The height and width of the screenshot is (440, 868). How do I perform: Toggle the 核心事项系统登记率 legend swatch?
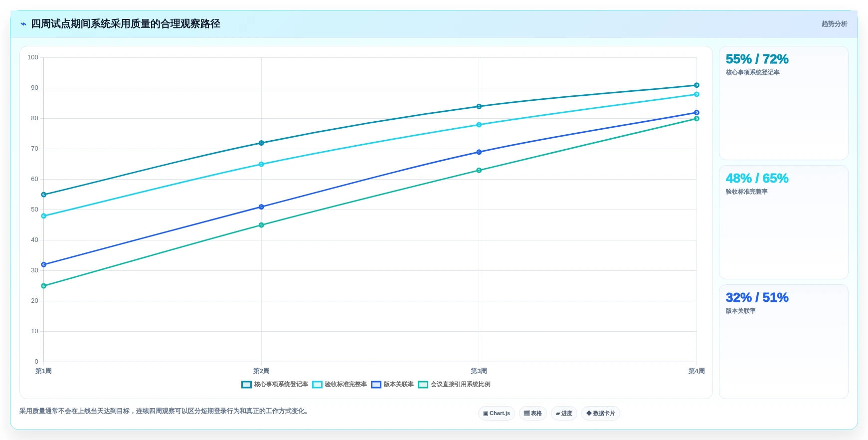click(x=246, y=385)
